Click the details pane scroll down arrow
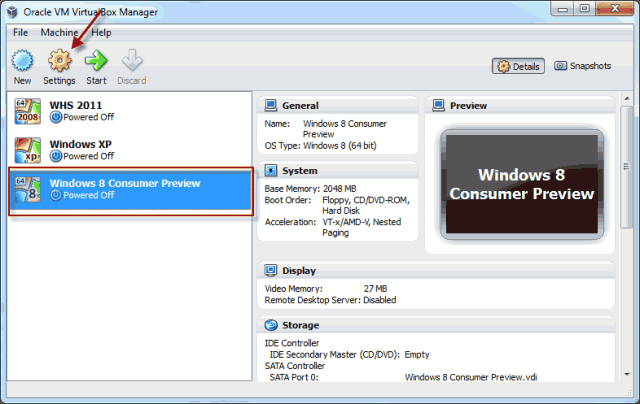The image size is (640, 404). tap(627, 375)
